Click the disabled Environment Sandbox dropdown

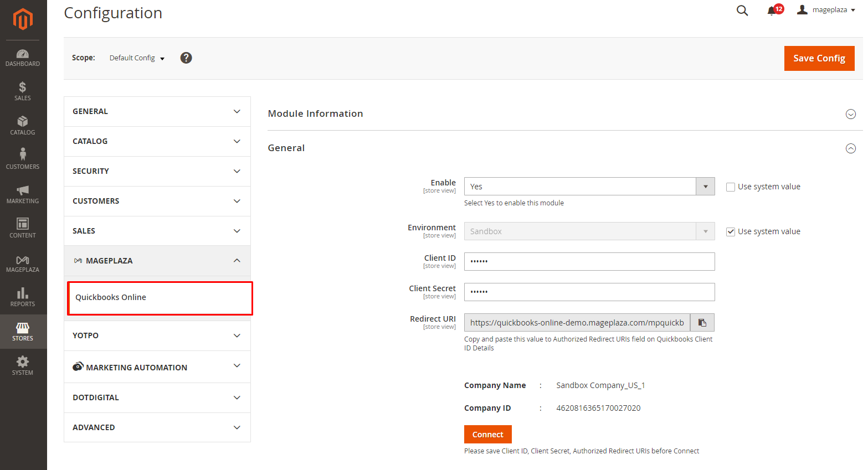point(589,231)
